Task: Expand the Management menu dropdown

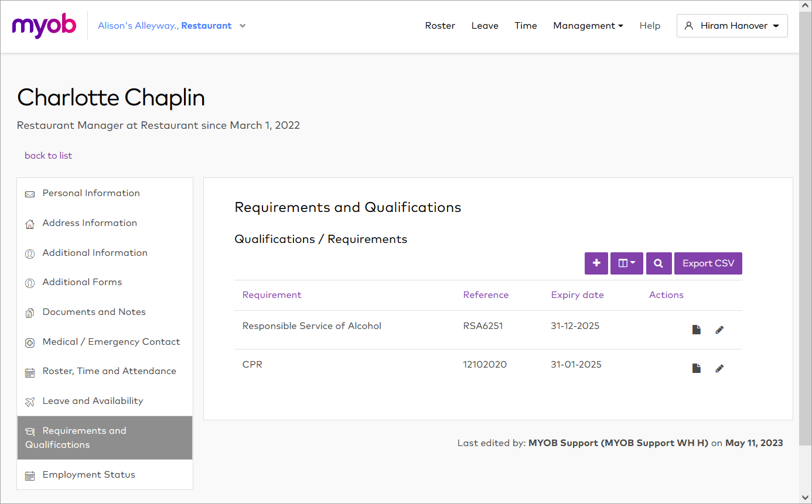Action: tap(588, 26)
